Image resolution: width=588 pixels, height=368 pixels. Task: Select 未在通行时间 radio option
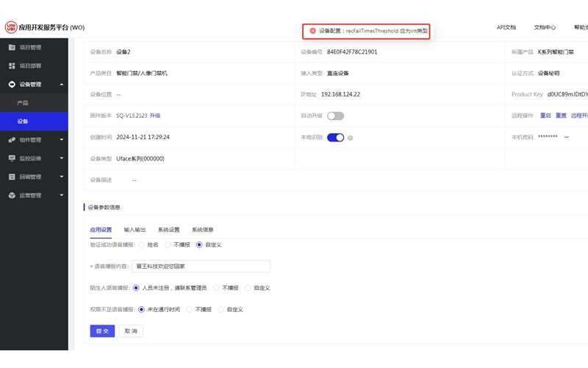coord(141,309)
